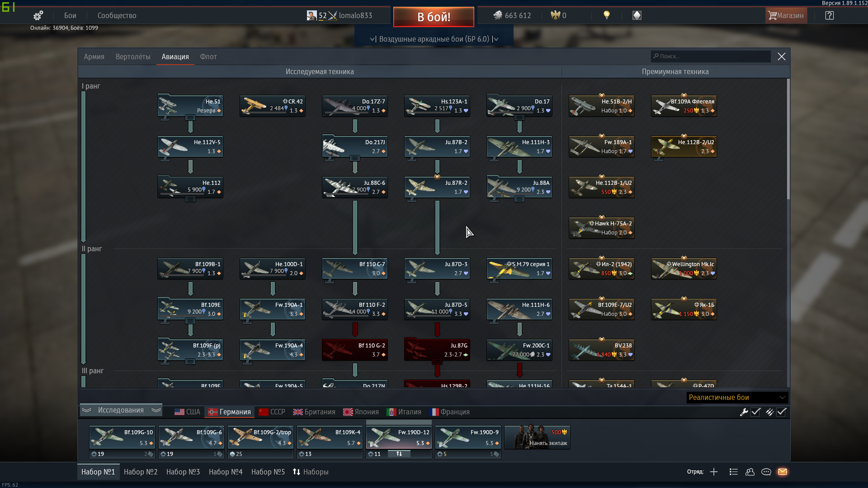Select the Япония nation tab
This screenshot has height=488, width=868.
[x=361, y=412]
